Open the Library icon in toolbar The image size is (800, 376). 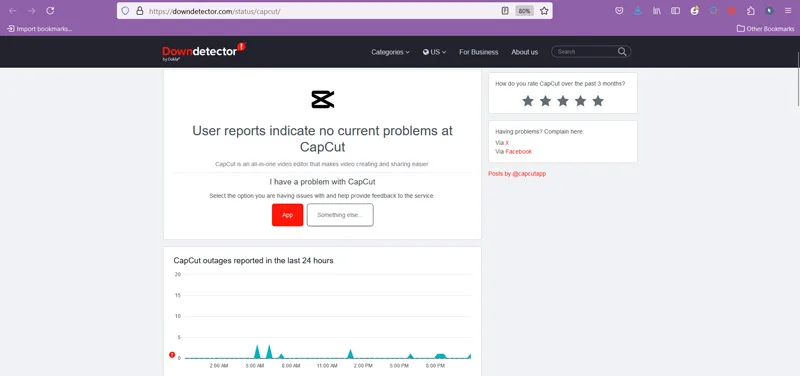657,11
